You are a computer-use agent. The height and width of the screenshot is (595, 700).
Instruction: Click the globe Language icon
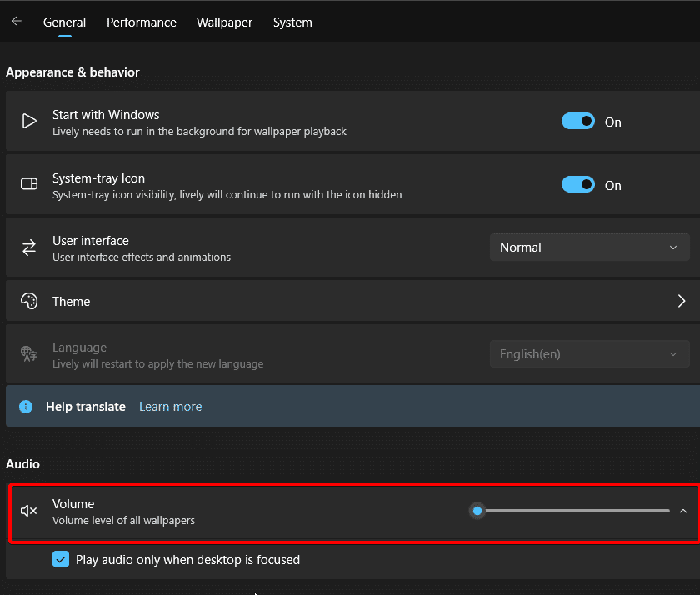[x=29, y=353]
